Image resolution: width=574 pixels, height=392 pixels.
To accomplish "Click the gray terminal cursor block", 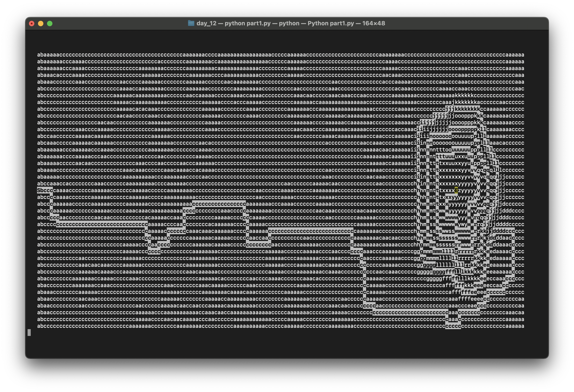I will [29, 333].
